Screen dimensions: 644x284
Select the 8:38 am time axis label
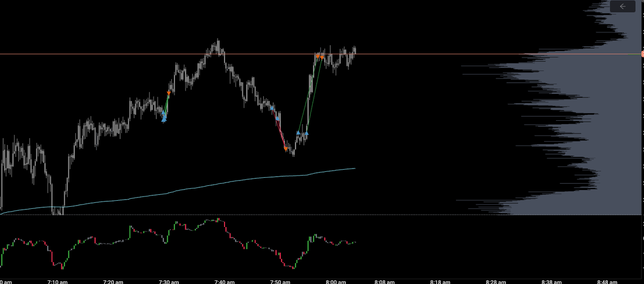(552, 282)
